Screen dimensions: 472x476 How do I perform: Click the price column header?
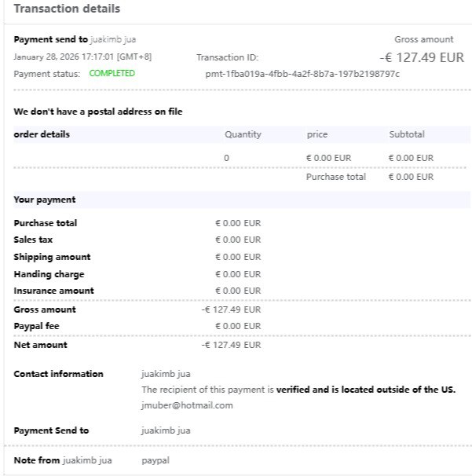[x=317, y=134]
